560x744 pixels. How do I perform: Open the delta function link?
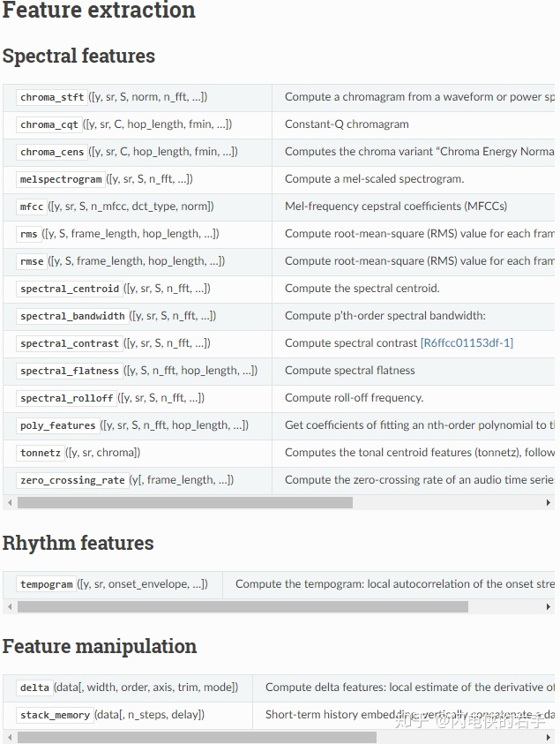pyautogui.click(x=34, y=688)
